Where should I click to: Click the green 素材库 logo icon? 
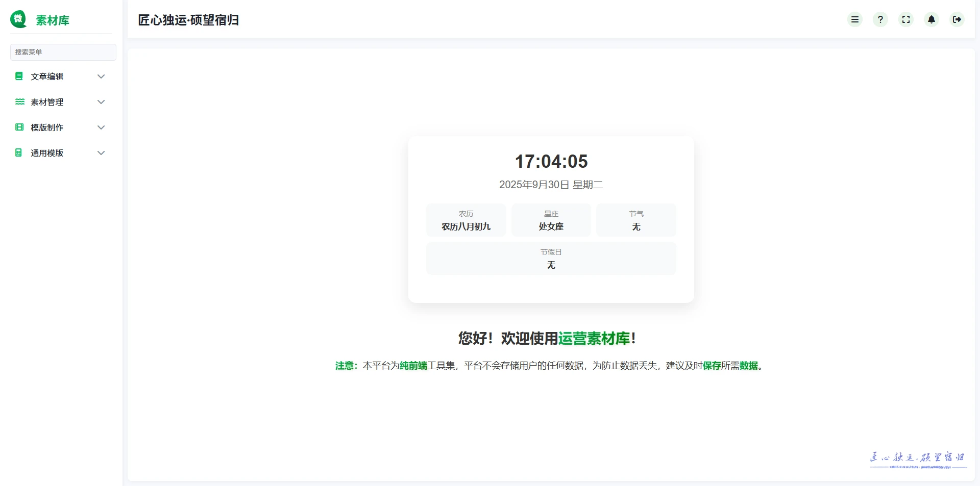pos(18,19)
